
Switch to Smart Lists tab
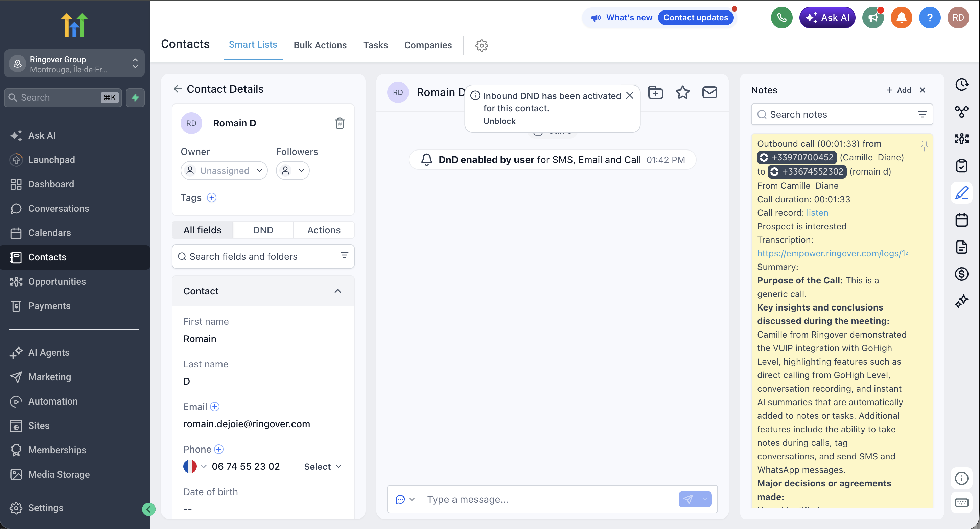click(253, 45)
